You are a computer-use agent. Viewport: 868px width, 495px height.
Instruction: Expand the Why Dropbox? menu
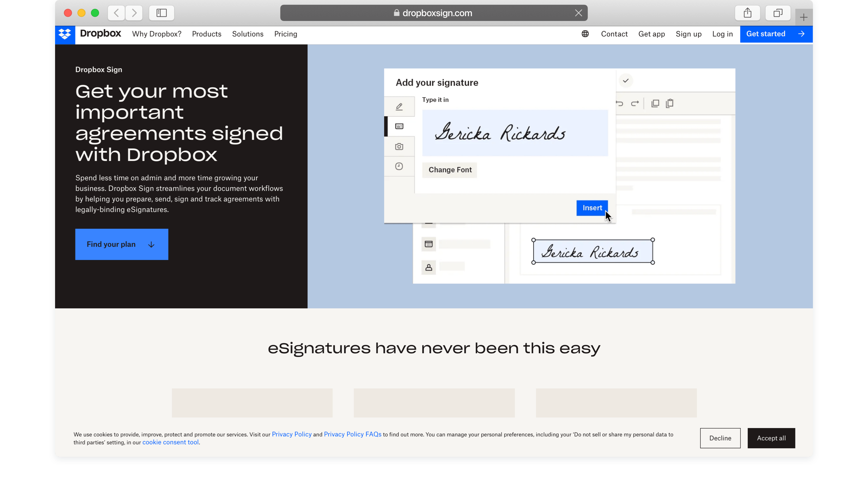pyautogui.click(x=157, y=34)
